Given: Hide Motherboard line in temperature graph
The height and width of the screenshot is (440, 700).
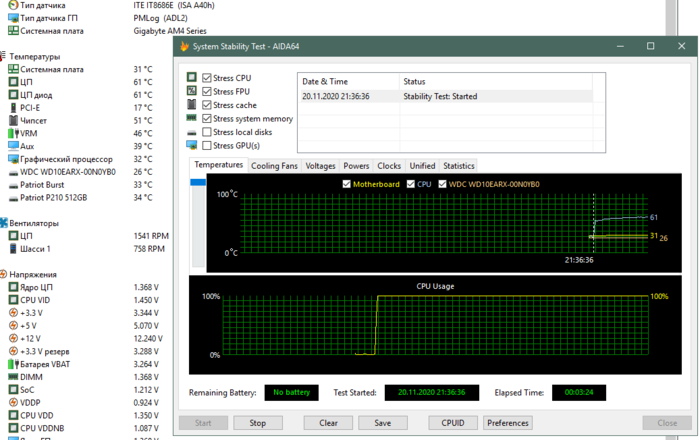Looking at the screenshot, I should [x=346, y=184].
